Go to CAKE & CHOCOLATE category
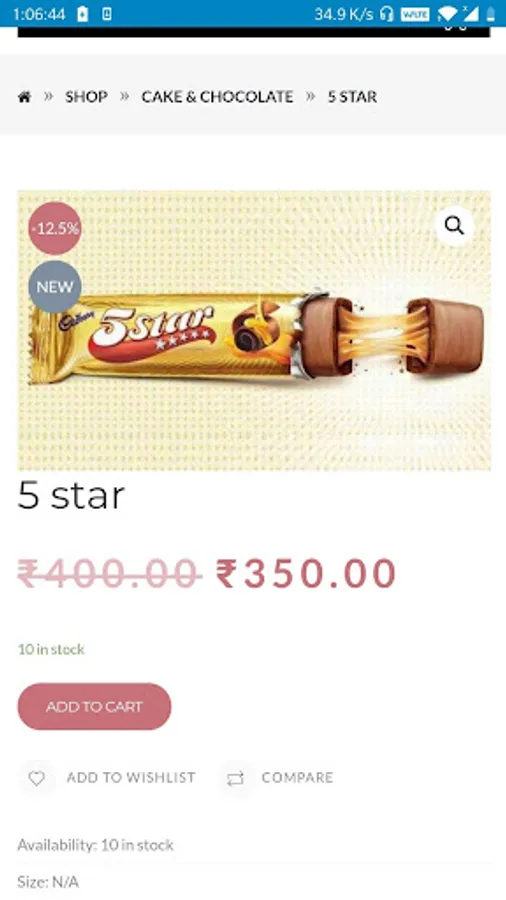 pyautogui.click(x=217, y=97)
